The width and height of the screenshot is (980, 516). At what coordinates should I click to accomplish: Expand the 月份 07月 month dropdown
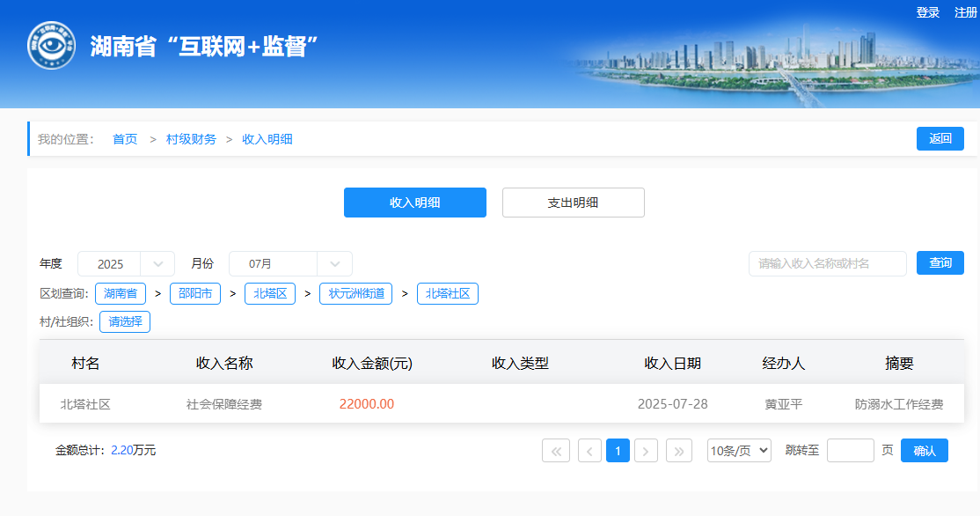point(290,264)
